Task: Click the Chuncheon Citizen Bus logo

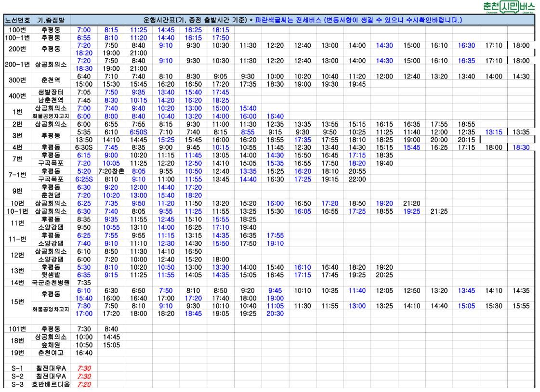Action: 509,7
